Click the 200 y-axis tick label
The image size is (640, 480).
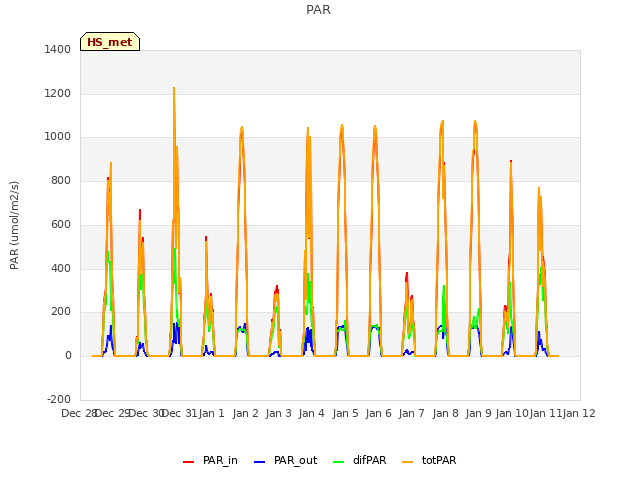click(61, 312)
